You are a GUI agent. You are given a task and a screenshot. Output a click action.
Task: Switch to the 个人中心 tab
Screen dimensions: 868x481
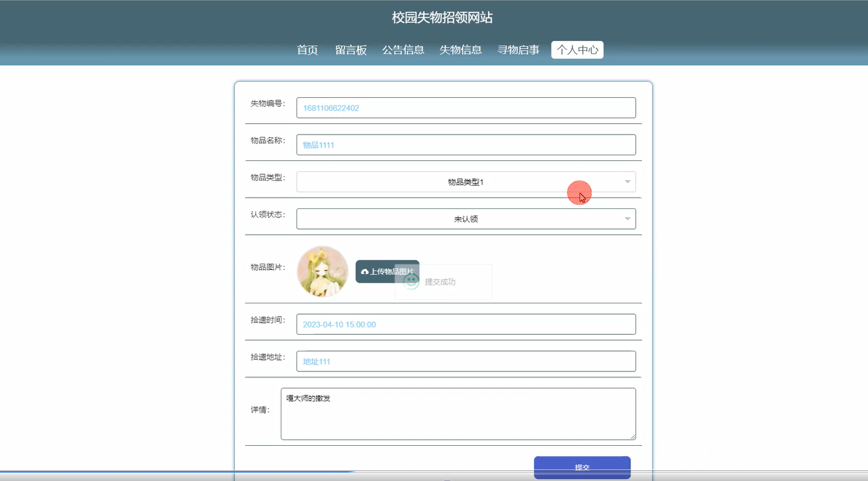click(x=577, y=50)
